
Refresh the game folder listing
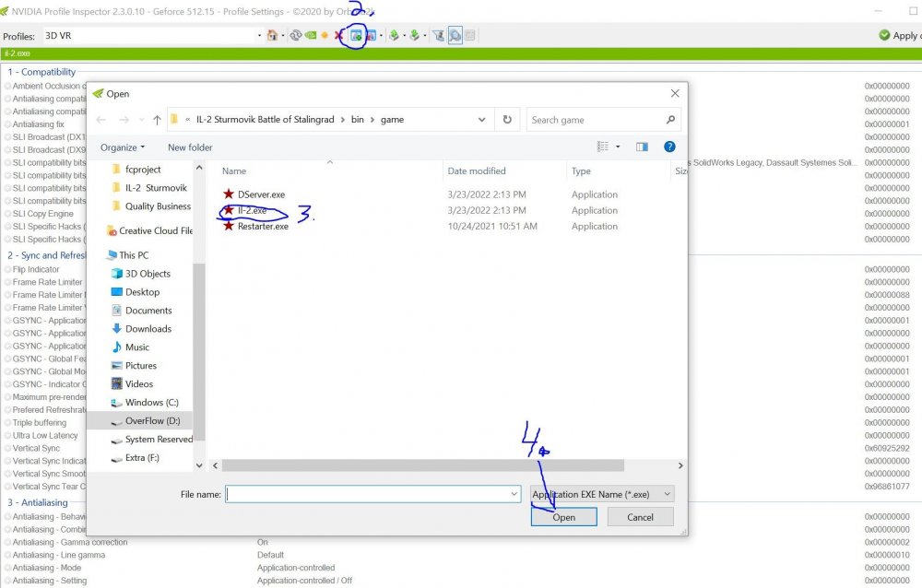click(x=507, y=120)
